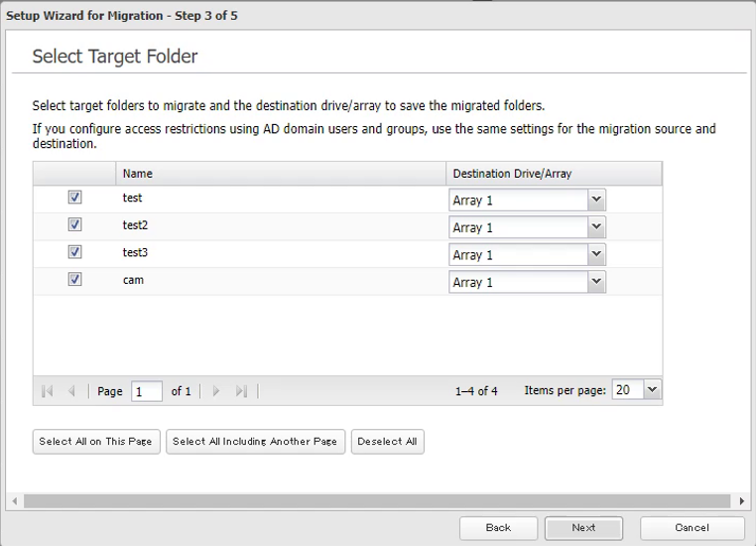This screenshot has width=756, height=546.
Task: Click Select All Including Another Page
Action: tap(256, 442)
